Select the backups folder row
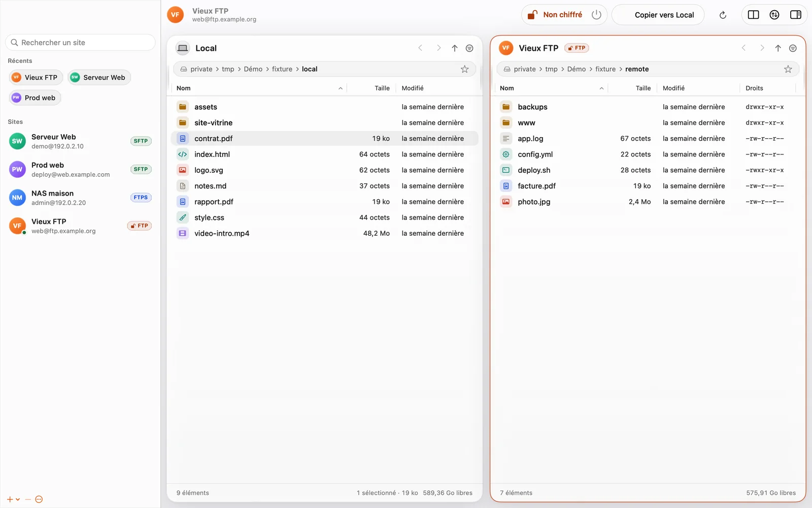Viewport: 812px width, 508px height. [x=648, y=107]
